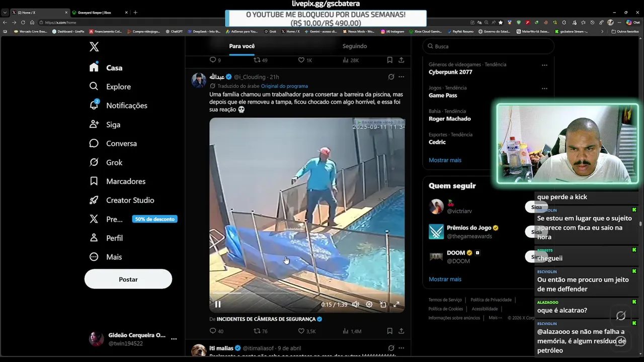
Task: Open more options on i_Clouding post
Action: click(401, 77)
